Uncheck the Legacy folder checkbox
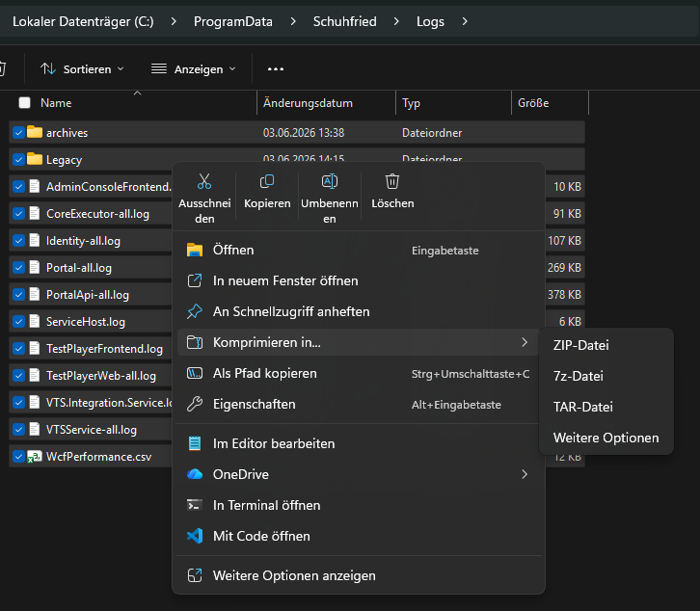700x611 pixels. (x=18, y=159)
